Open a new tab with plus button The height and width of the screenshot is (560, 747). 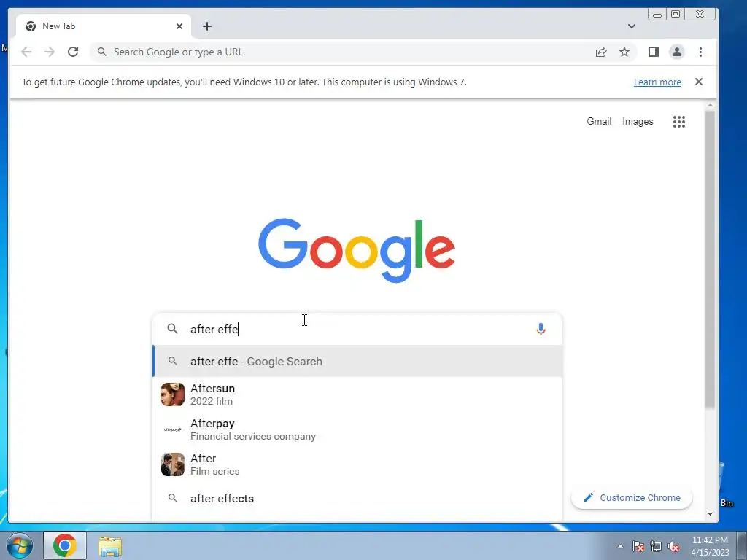point(206,26)
